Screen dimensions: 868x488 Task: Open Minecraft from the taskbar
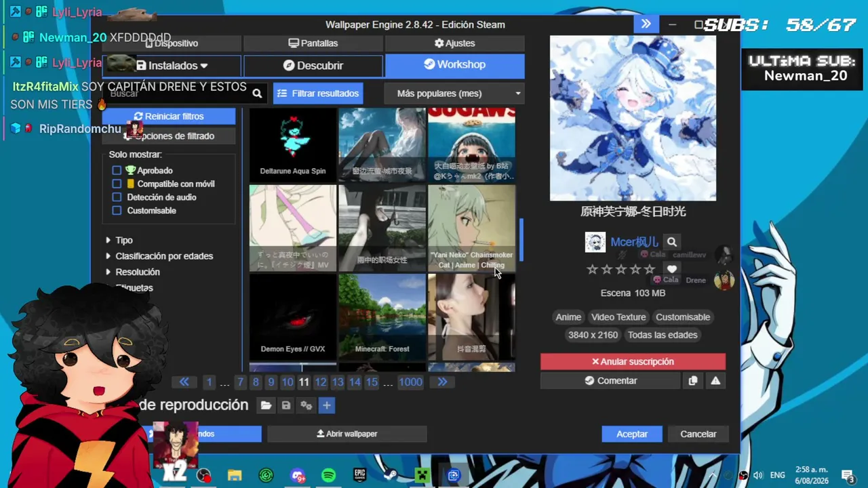point(422,476)
